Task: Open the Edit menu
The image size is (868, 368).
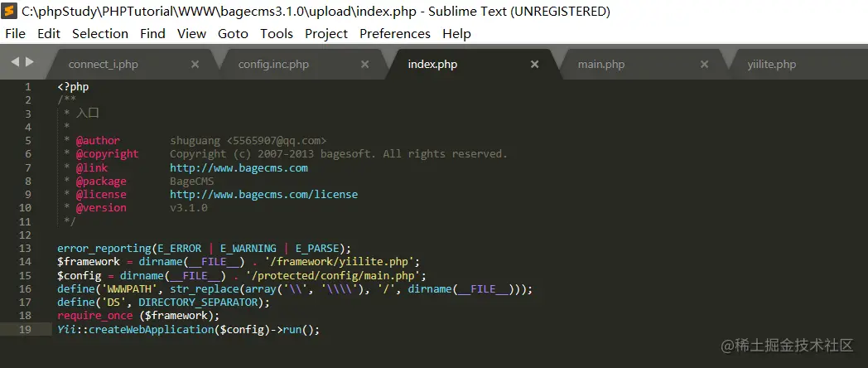Action: 49,34
